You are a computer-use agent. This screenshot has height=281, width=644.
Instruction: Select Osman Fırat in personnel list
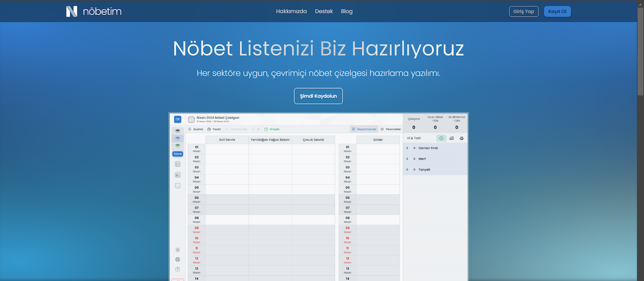point(435,148)
